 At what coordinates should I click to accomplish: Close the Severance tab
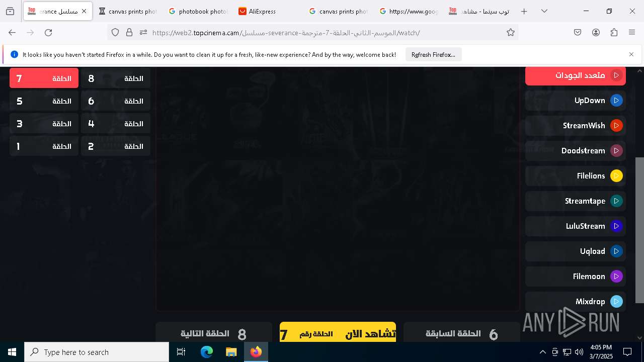click(84, 11)
